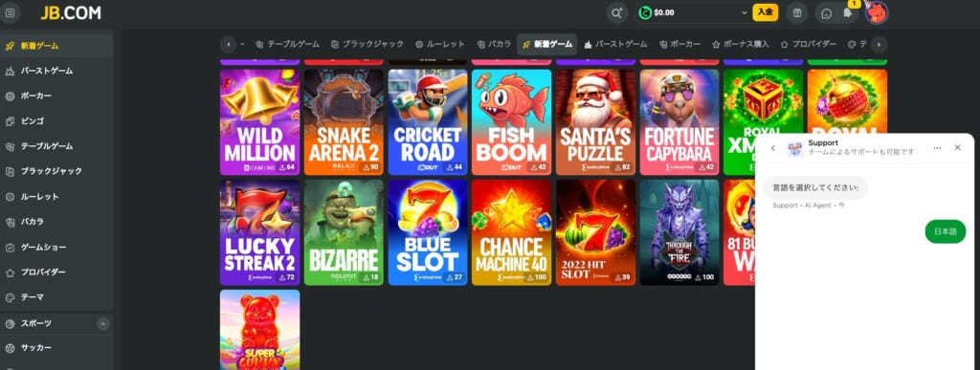Select ブラックジャック in the left sidebar
The height and width of the screenshot is (370, 980).
click(56, 171)
